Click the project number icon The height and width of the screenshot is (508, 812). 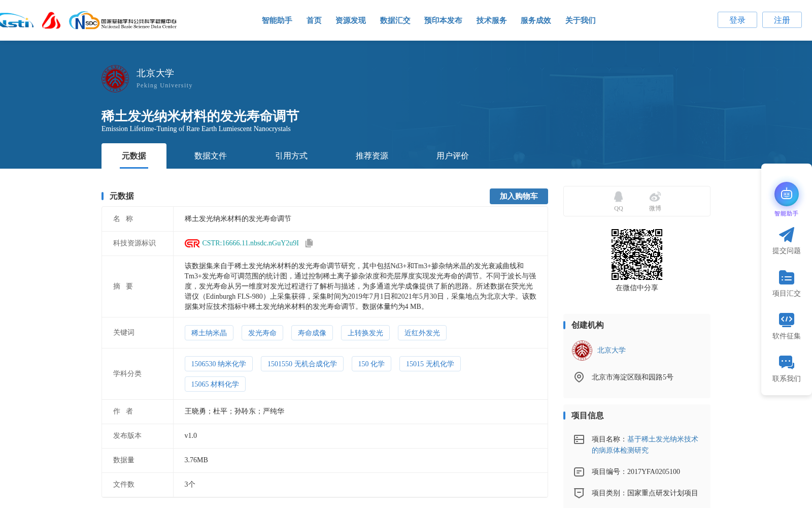[579, 472]
